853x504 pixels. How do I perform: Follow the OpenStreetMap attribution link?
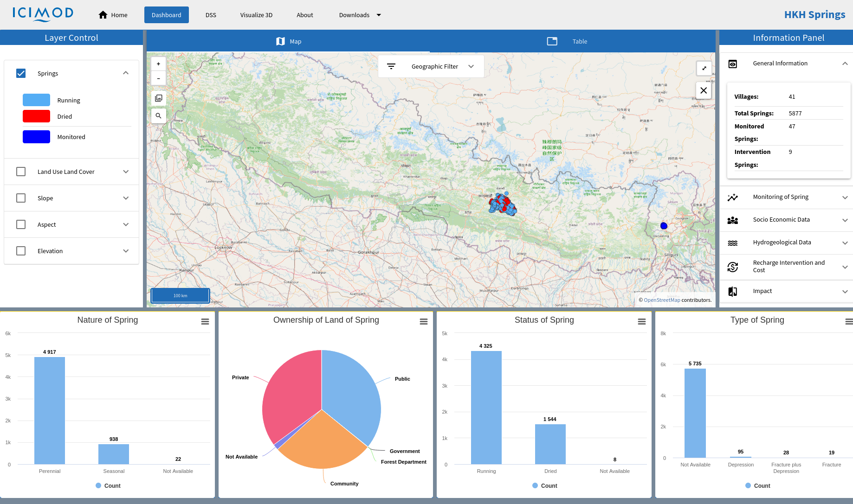[662, 300]
